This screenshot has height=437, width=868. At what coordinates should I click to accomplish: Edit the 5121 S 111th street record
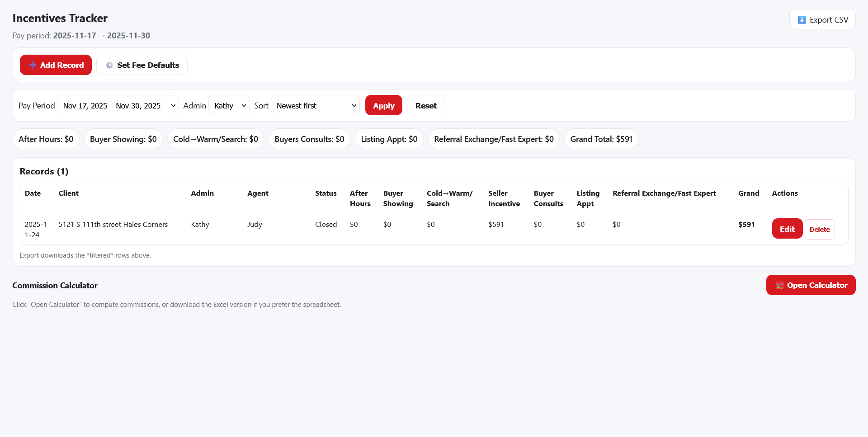pyautogui.click(x=787, y=229)
